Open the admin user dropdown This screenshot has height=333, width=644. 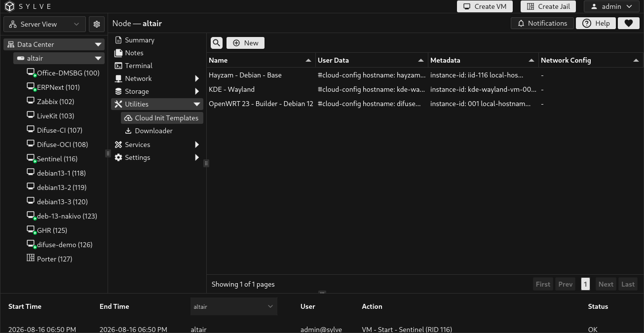611,6
